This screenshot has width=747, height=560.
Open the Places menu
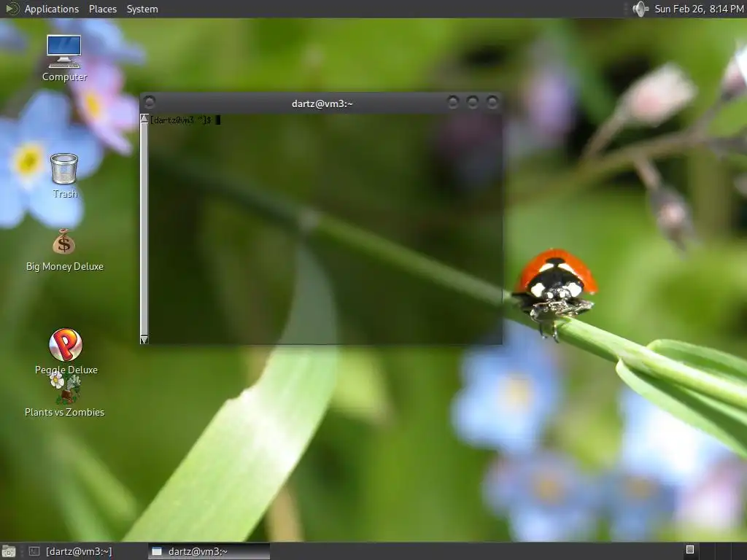tap(103, 9)
